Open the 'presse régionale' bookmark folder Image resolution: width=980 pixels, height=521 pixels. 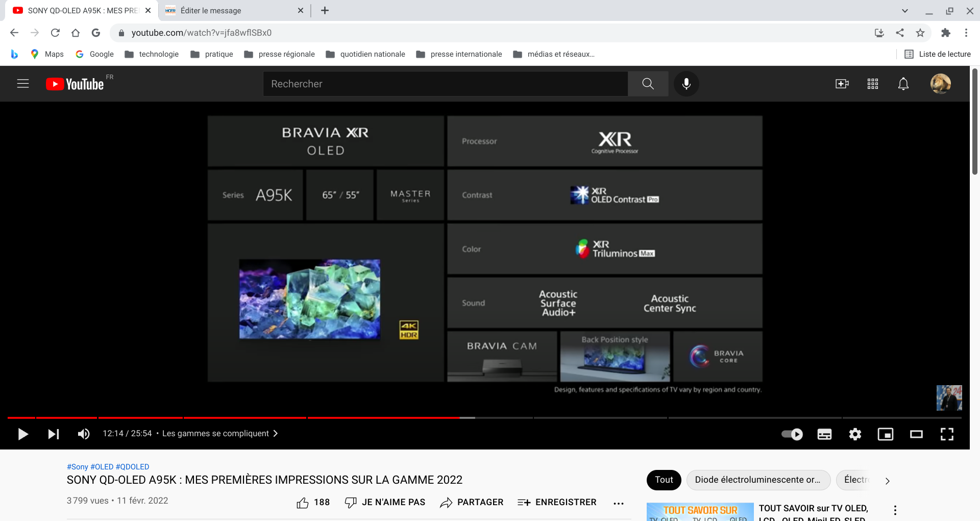click(x=280, y=54)
